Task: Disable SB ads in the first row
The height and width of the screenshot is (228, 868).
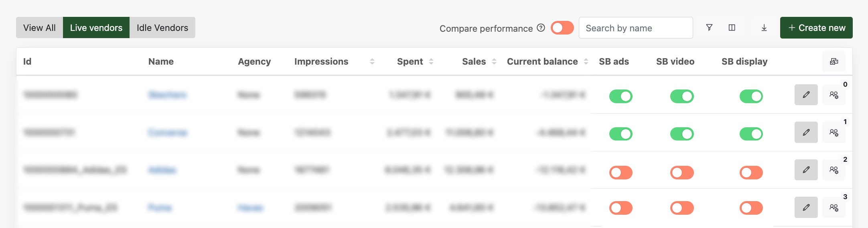Action: tap(621, 96)
